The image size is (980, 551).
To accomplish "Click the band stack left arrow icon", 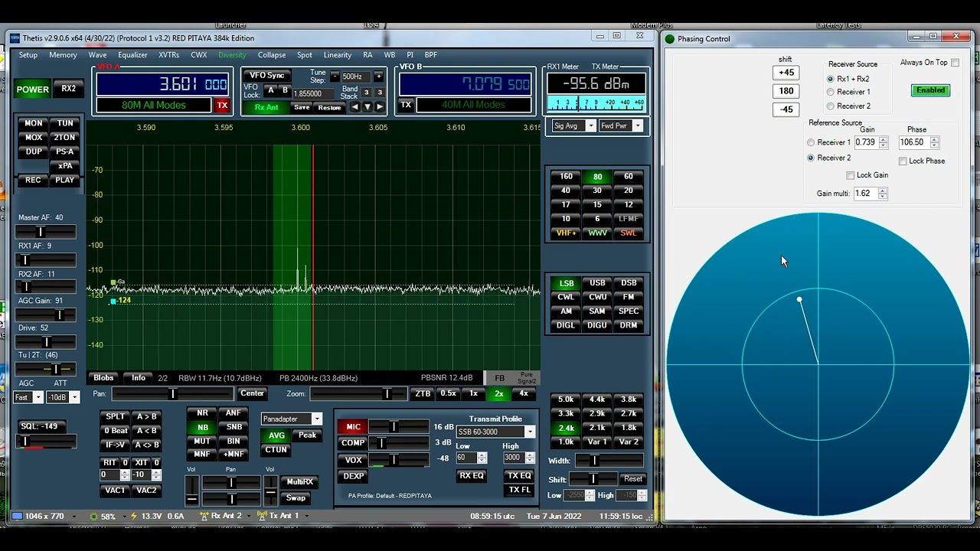I will click(x=354, y=107).
